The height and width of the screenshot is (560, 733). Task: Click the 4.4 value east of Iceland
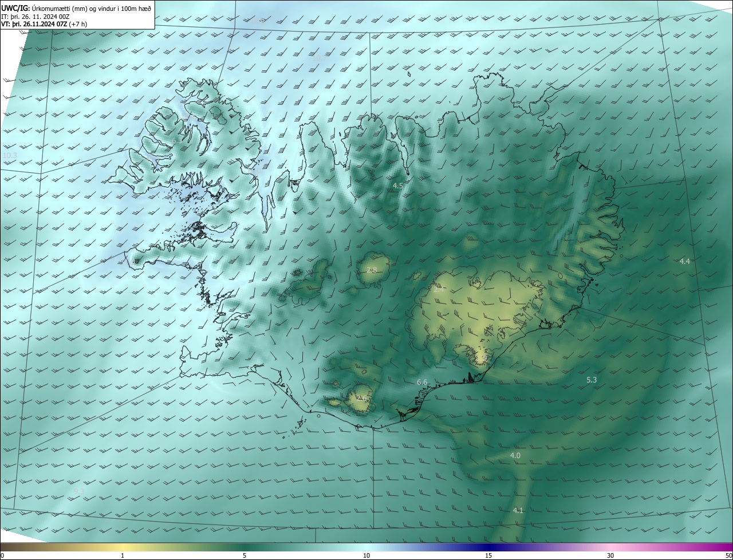(x=684, y=261)
